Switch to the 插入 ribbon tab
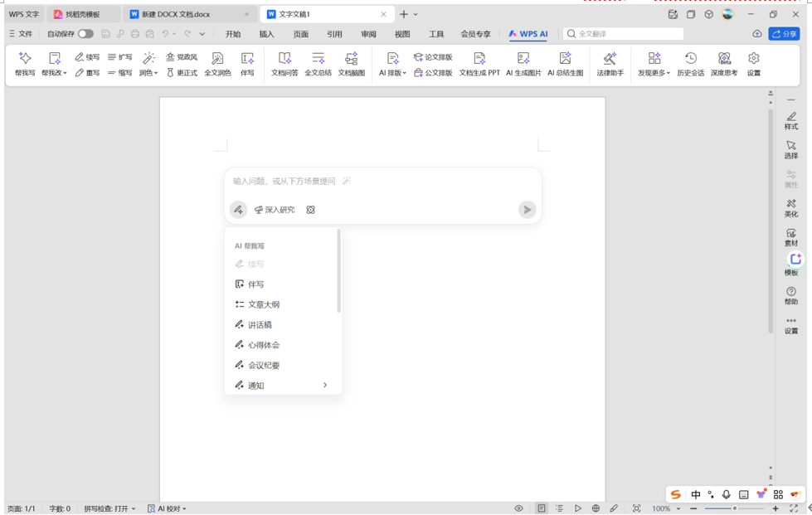812x515 pixels. tap(267, 34)
